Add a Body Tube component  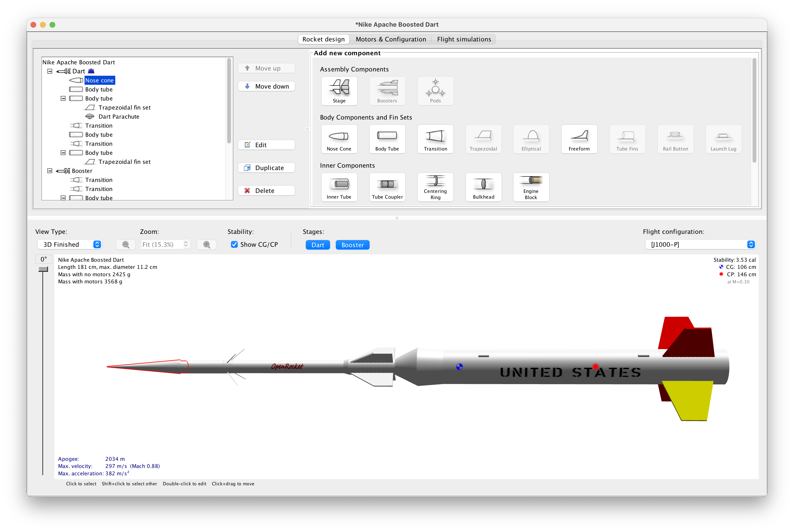(x=387, y=139)
